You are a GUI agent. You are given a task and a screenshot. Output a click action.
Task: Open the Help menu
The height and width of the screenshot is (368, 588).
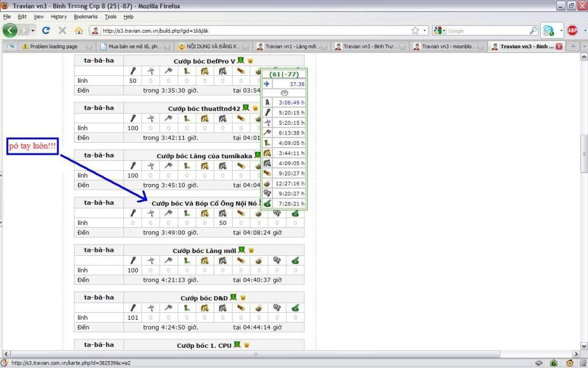128,17
